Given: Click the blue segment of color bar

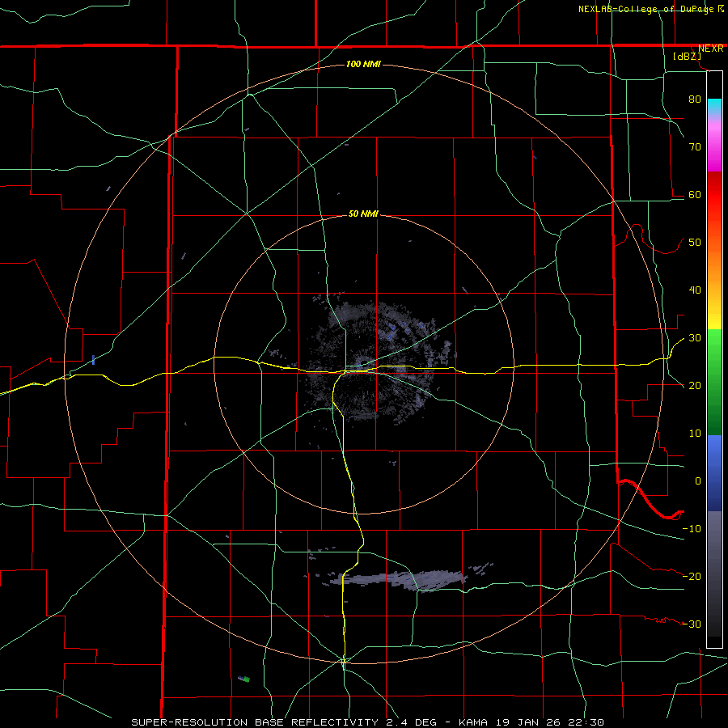Looking at the screenshot, I should [714, 472].
